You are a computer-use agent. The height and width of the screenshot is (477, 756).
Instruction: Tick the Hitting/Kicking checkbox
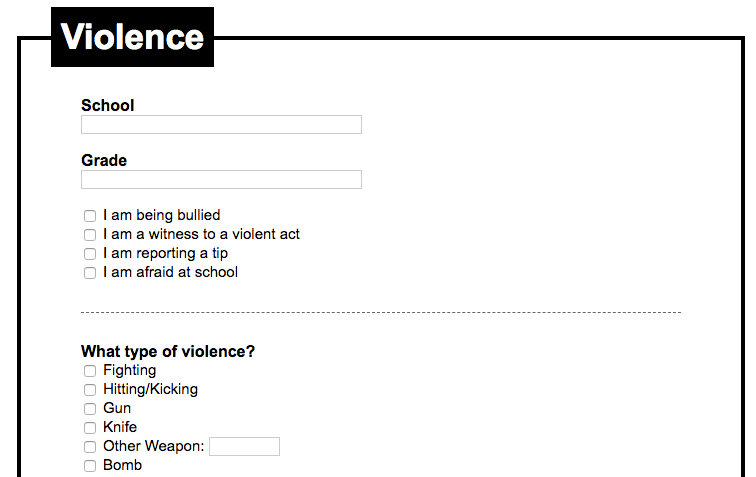90,390
